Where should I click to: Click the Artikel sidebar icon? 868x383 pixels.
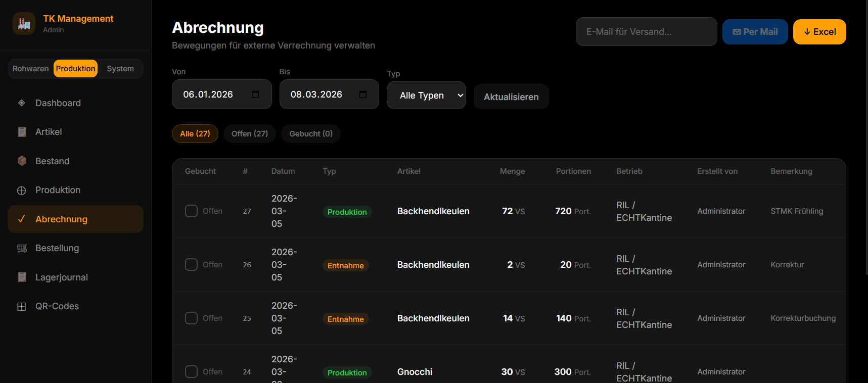[22, 132]
